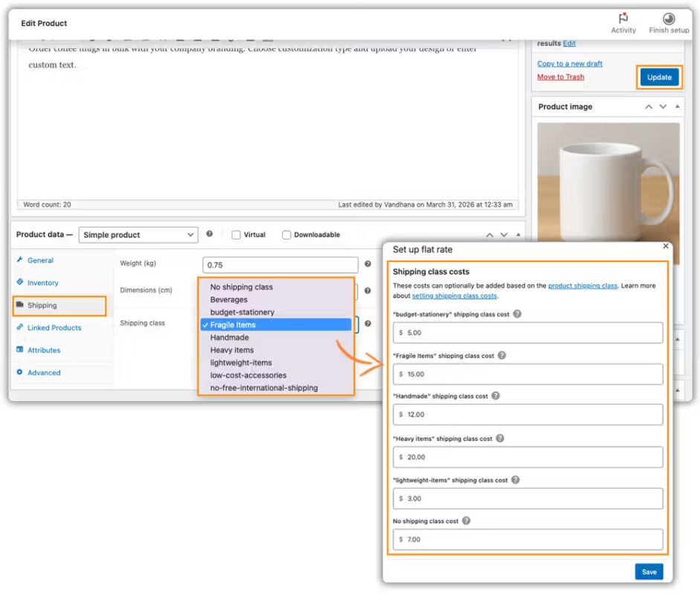Close the Set up flat rate dialog
This screenshot has height=595, width=700.
coord(666,246)
